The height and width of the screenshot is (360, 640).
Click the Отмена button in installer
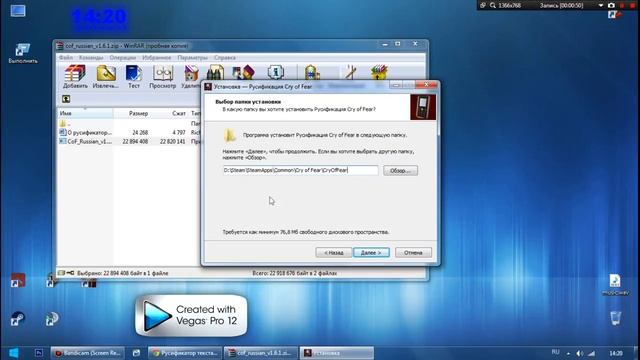tap(413, 253)
